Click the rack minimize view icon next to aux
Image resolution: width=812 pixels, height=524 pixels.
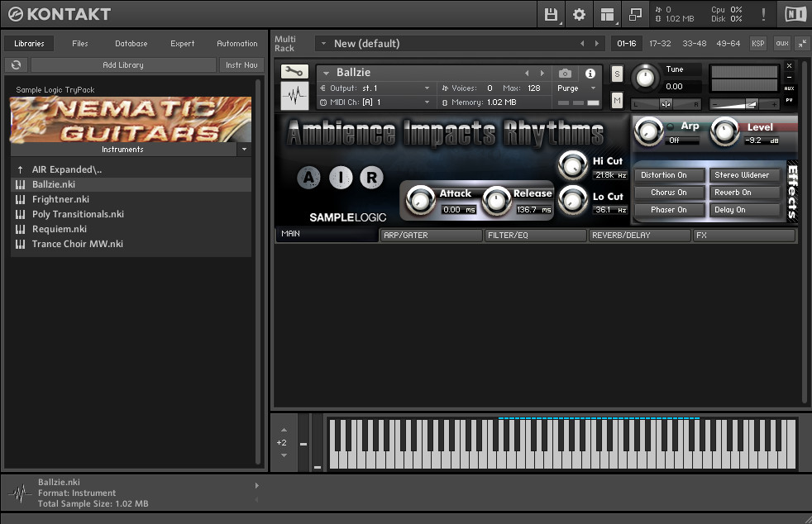pos(802,44)
